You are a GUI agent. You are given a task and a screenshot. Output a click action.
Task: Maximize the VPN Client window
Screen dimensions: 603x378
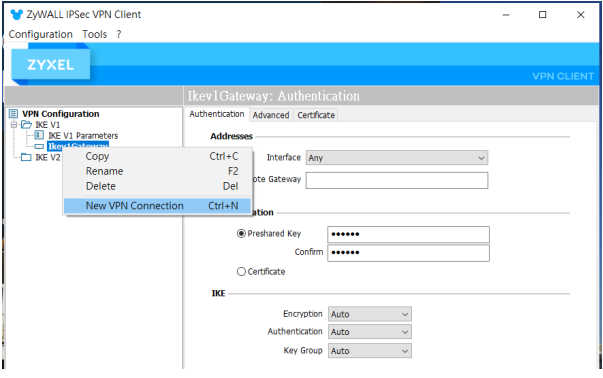[543, 15]
